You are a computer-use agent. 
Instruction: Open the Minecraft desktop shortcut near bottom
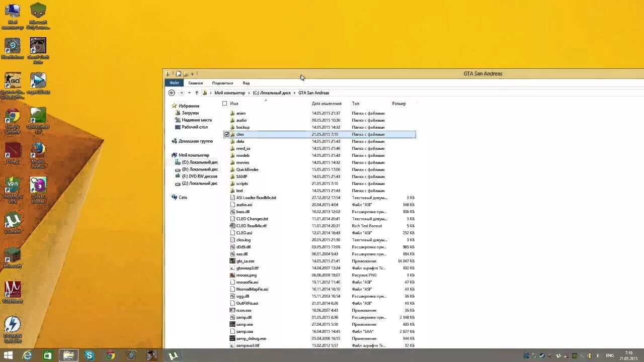coord(13,257)
